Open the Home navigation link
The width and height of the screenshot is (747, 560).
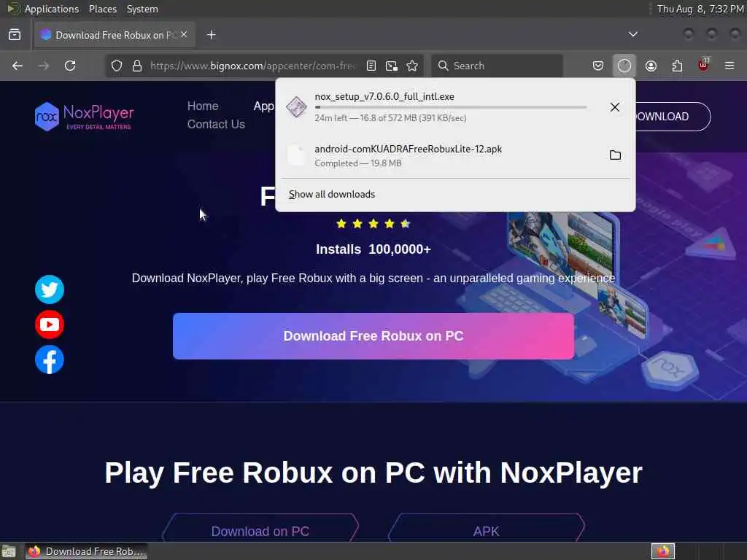(x=203, y=106)
